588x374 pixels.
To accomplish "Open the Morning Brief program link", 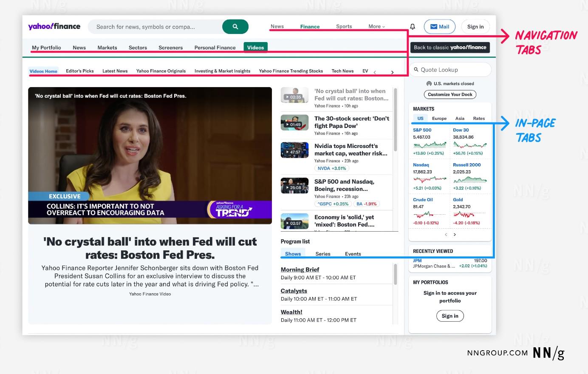I will [300, 269].
